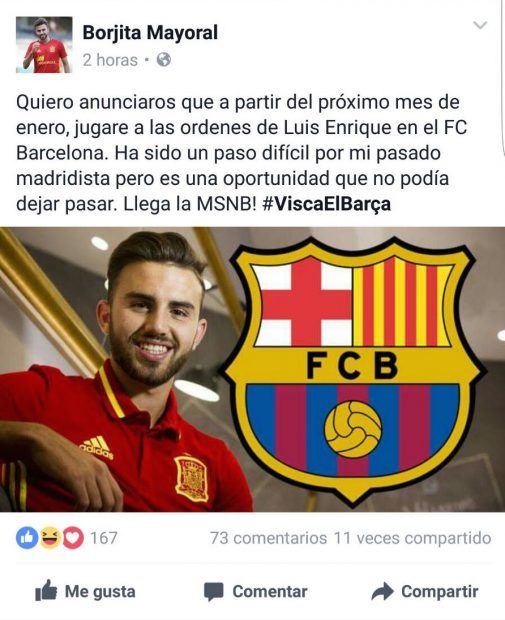Open Borjita Mayoral profile picture
The width and height of the screenshot is (505, 620).
coord(44,45)
